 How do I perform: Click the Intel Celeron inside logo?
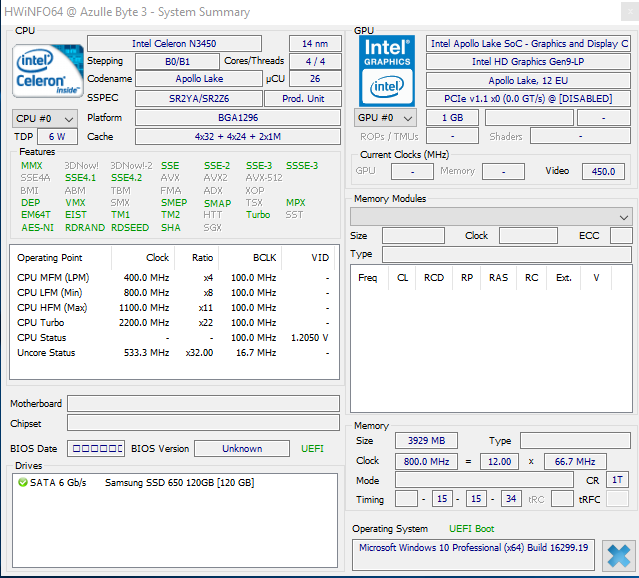[x=48, y=71]
